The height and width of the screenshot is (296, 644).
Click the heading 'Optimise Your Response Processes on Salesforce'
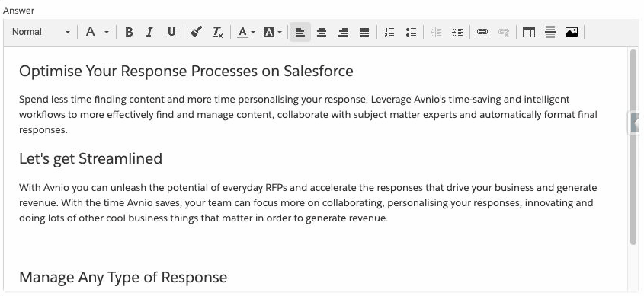coord(186,72)
